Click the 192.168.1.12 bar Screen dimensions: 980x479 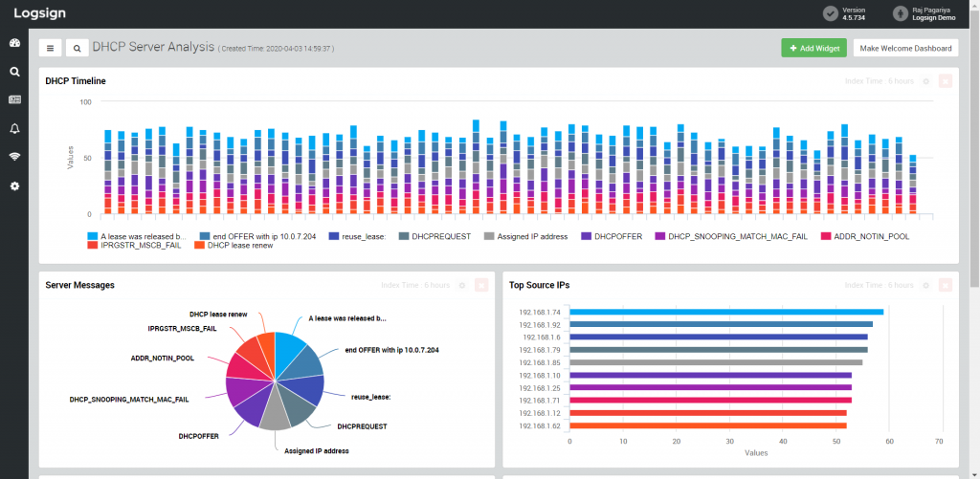point(708,413)
